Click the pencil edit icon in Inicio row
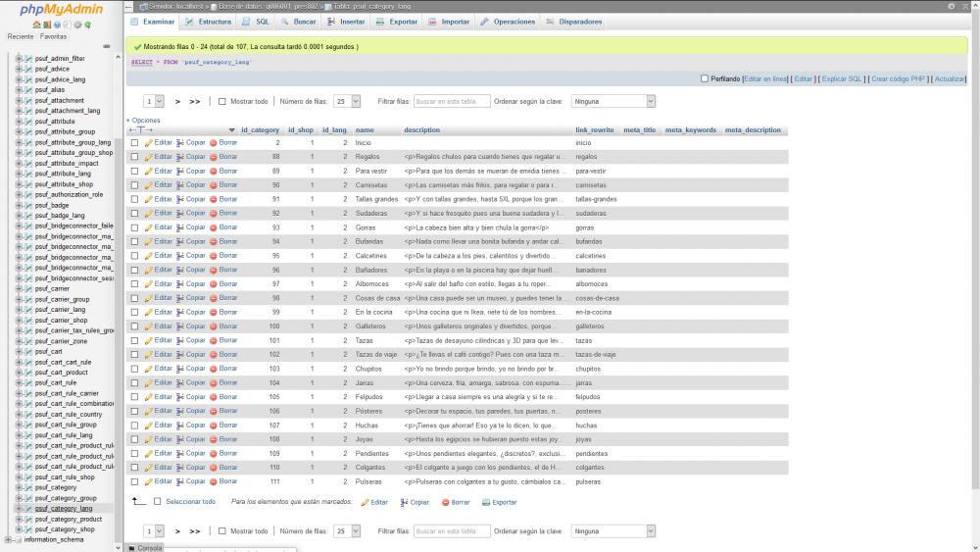The width and height of the screenshot is (980, 552). 148,143
